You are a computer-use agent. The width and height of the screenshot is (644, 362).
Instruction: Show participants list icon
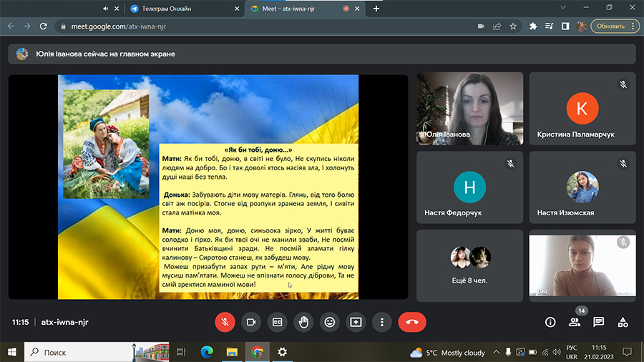point(575,322)
